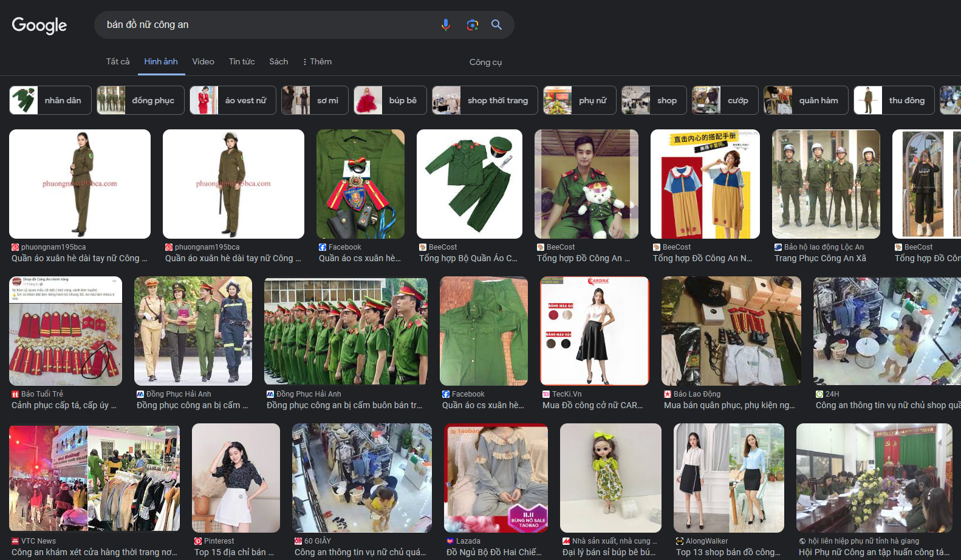Click the VTC News source favicon
The image size is (961, 560).
[x=15, y=541]
